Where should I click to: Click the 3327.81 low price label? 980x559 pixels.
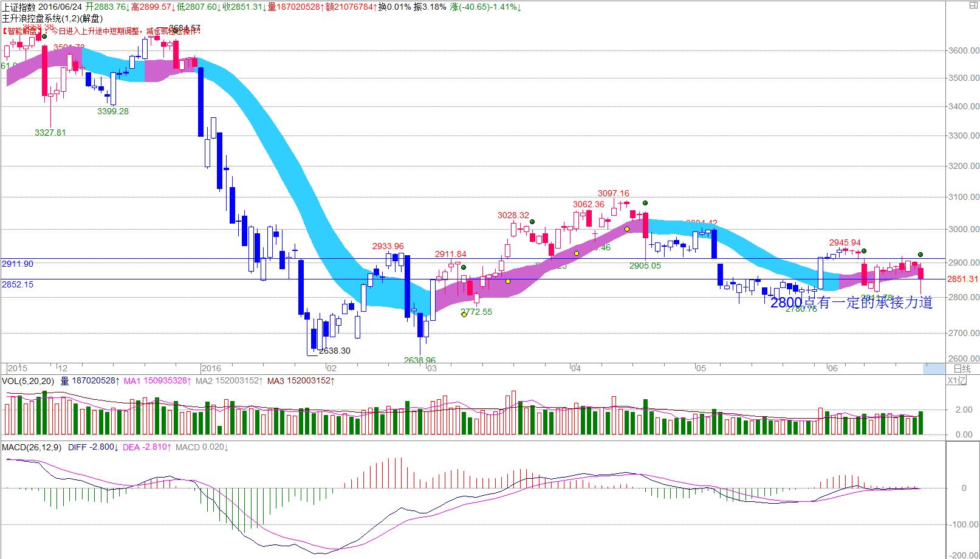pyautogui.click(x=50, y=132)
